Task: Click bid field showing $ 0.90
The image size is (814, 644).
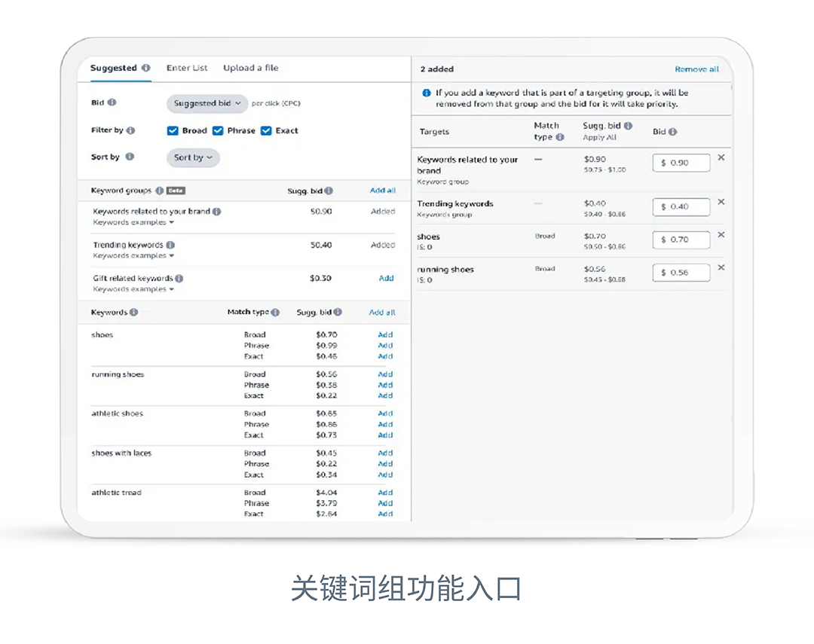Action: 681,163
